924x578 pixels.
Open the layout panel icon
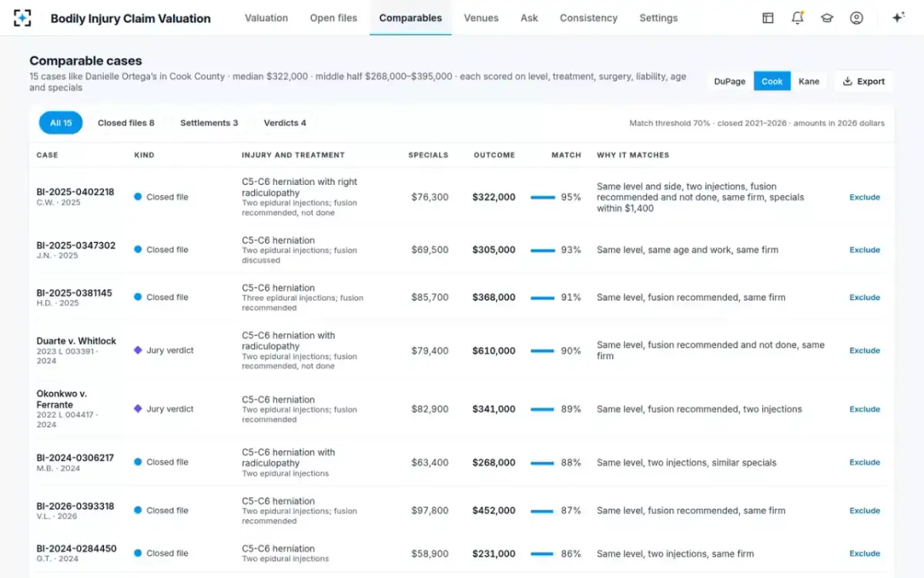[x=768, y=18]
